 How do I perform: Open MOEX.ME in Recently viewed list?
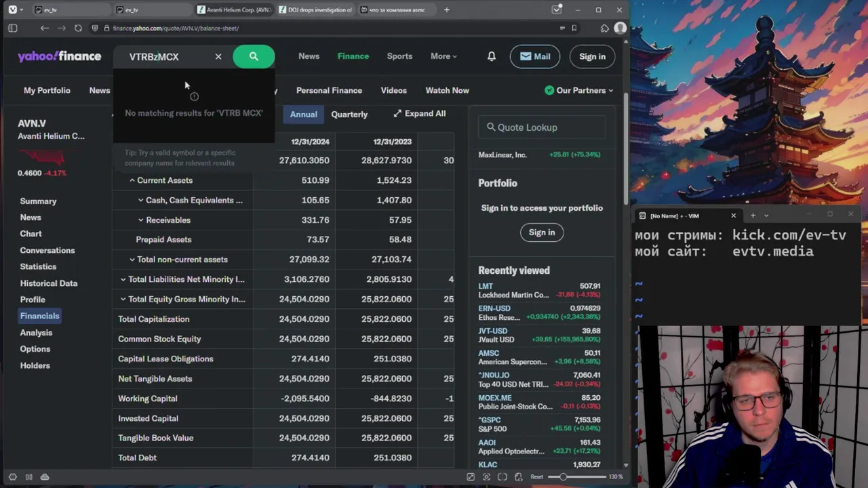539,402
